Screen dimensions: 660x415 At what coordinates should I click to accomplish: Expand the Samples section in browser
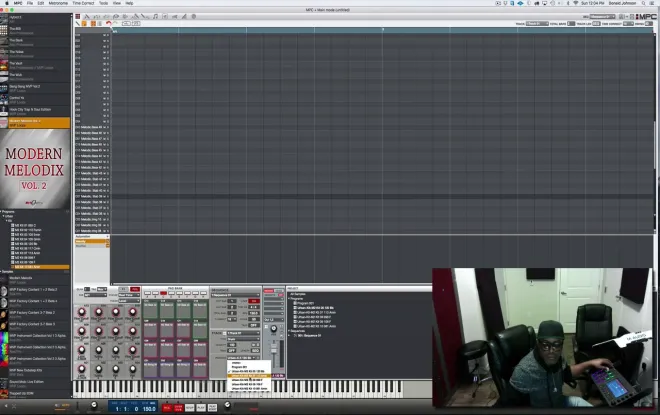1,272
